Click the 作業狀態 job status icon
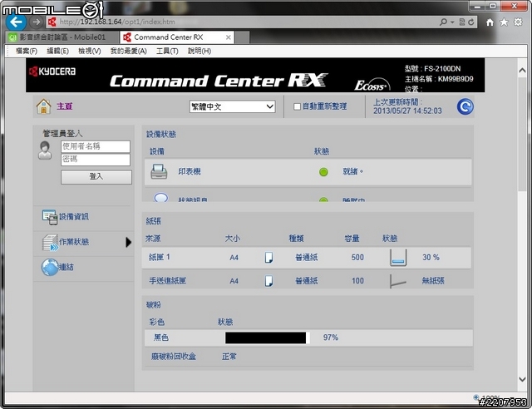The image size is (532, 409). 50,243
